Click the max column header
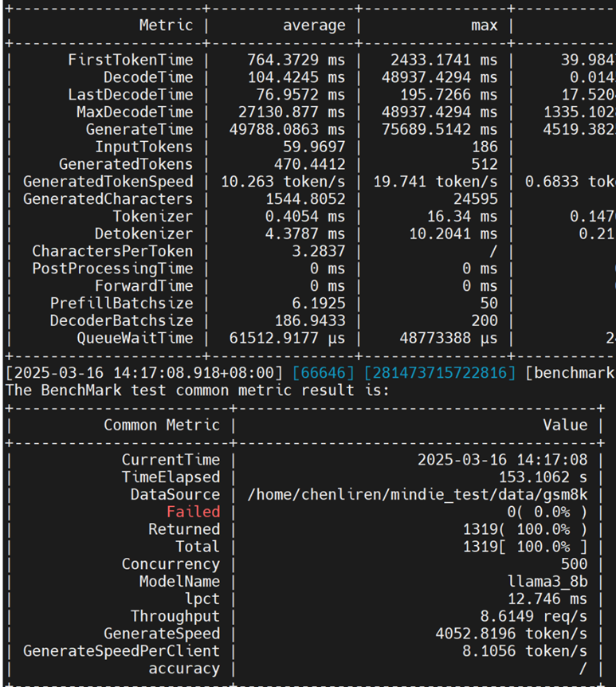The width and height of the screenshot is (616, 687). pos(484,26)
